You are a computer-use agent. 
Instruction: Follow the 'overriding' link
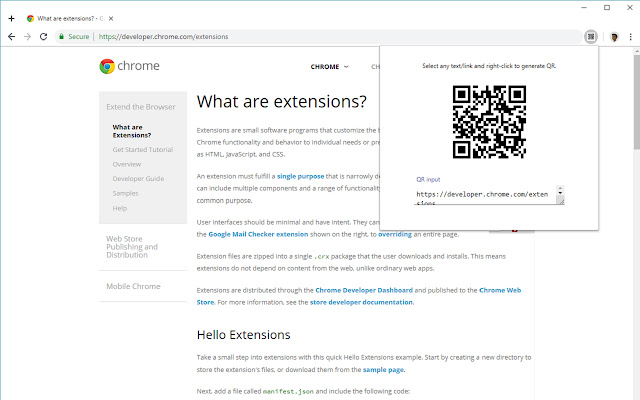pos(395,234)
